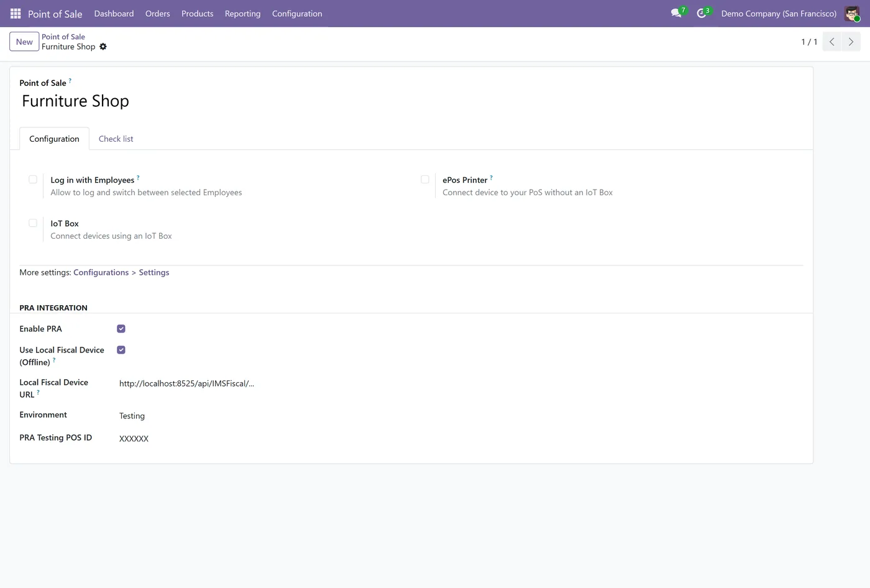870x588 pixels.
Task: Click help tooltip beside Log in with Employees
Action: pyautogui.click(x=138, y=178)
